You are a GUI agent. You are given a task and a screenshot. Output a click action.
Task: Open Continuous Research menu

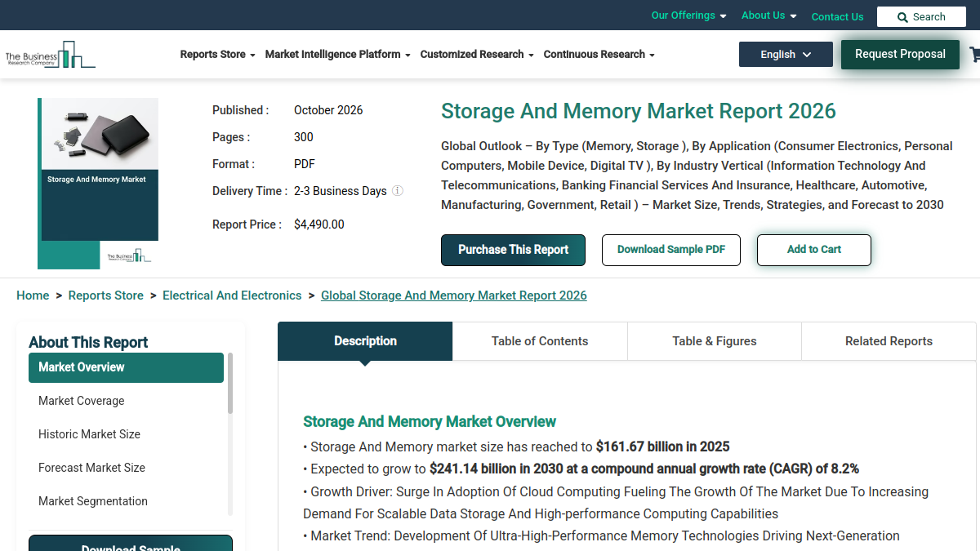[599, 55]
